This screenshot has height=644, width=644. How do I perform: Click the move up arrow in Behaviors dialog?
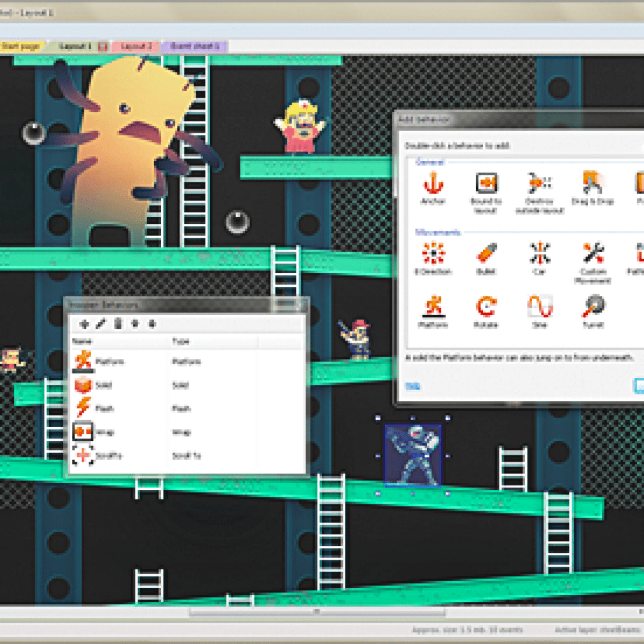135,324
